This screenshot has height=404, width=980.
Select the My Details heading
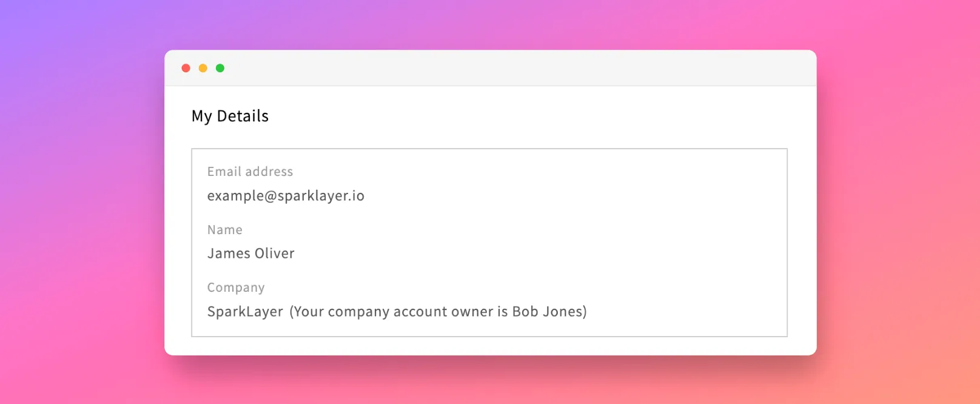click(x=230, y=116)
